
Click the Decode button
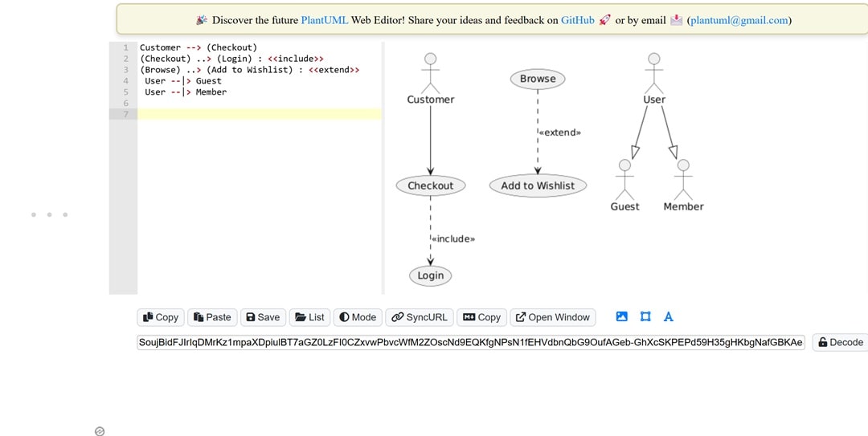tap(841, 343)
